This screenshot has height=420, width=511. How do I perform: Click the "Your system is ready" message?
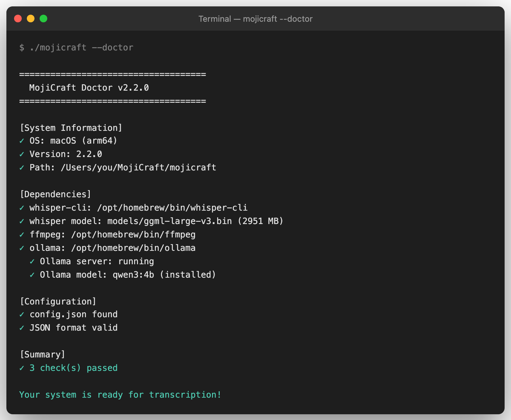pos(120,395)
